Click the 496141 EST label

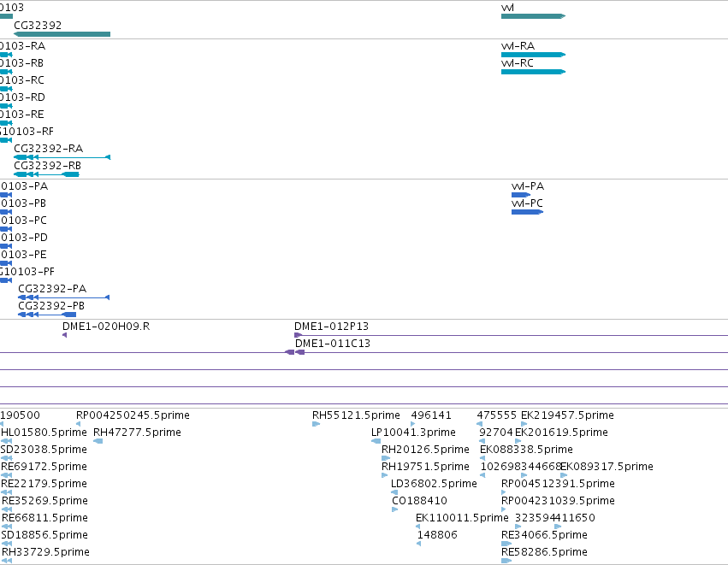coord(431,415)
